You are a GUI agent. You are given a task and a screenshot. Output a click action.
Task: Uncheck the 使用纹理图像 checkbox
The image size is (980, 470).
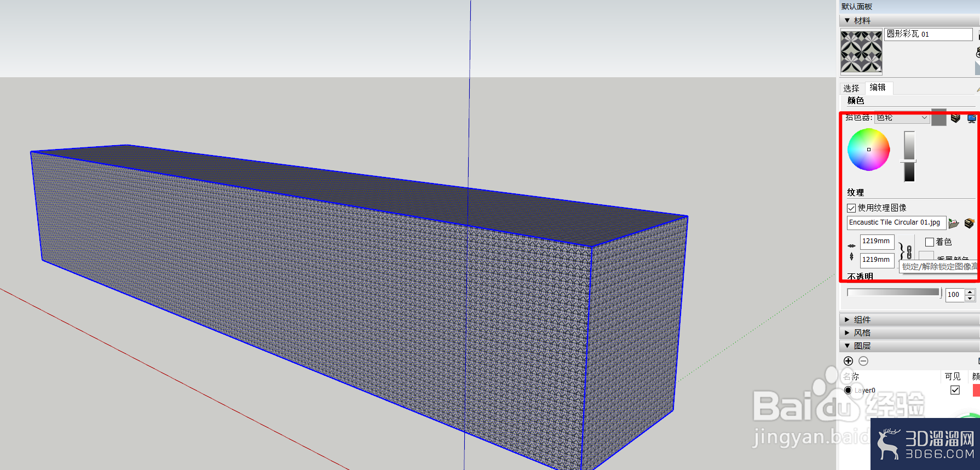pyautogui.click(x=851, y=208)
